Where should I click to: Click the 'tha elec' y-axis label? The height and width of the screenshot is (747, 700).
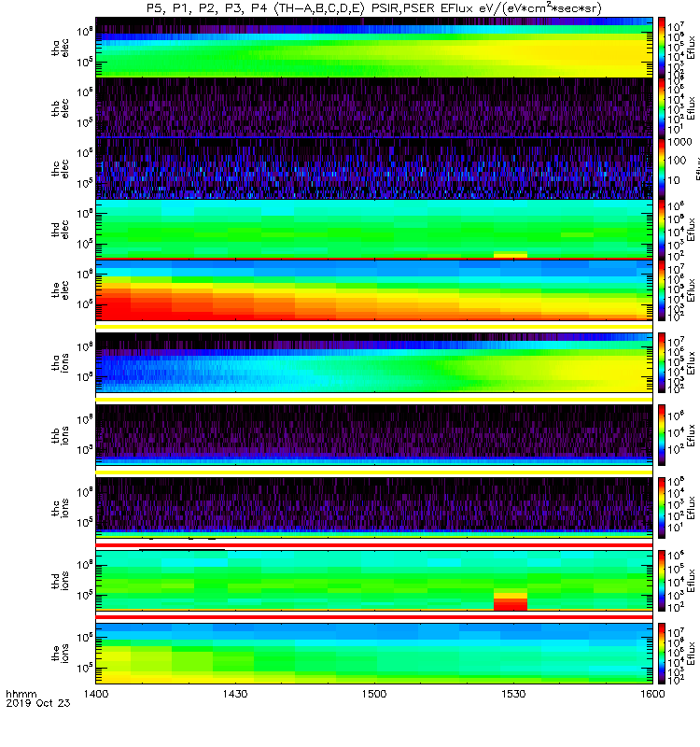(x=60, y=48)
